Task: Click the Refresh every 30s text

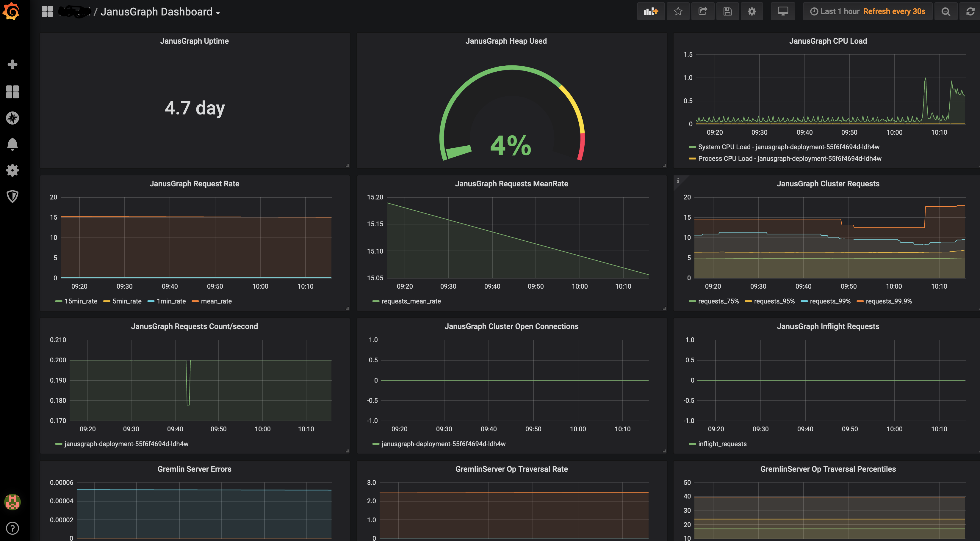Action: 894,11
